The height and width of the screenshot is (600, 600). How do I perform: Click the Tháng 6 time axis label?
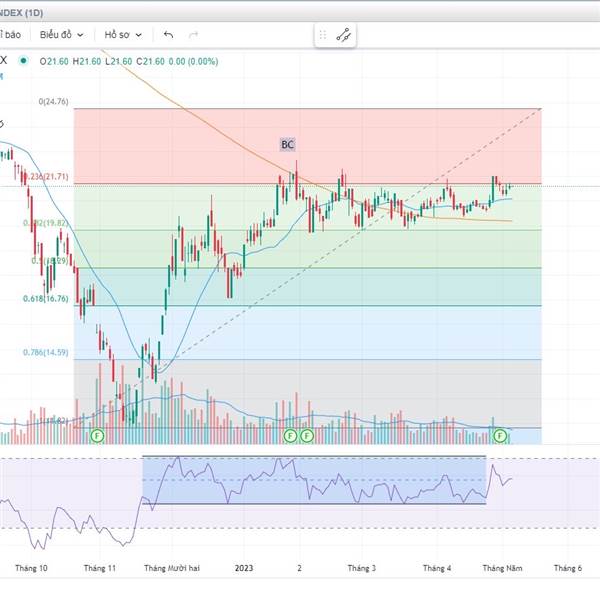(x=568, y=568)
